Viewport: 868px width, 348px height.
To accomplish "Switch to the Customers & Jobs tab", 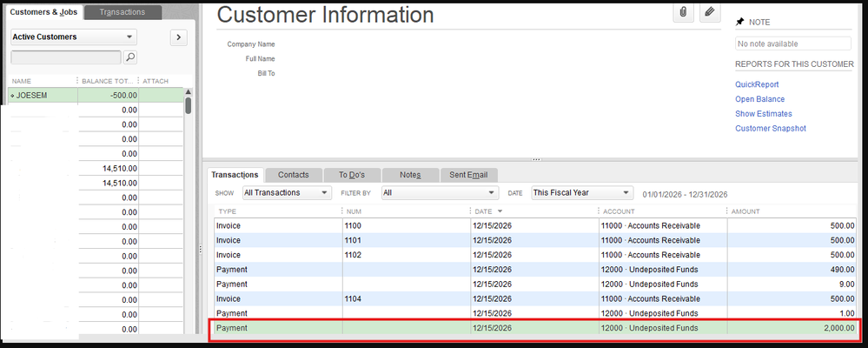I will point(43,11).
